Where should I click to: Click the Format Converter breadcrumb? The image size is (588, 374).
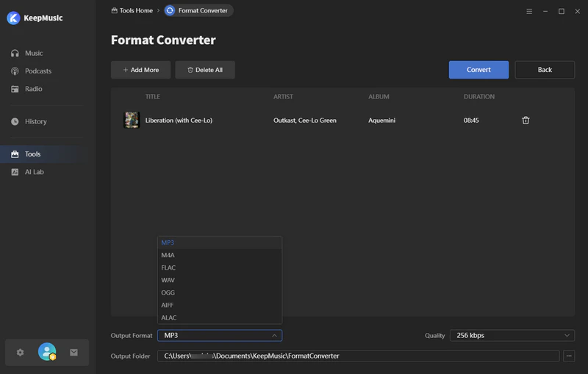(x=198, y=10)
